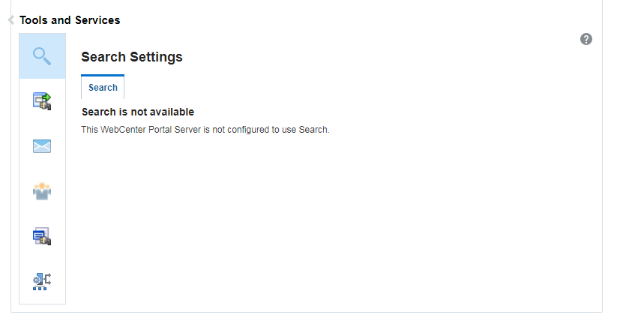Select the Mail envelope icon

tap(42, 145)
